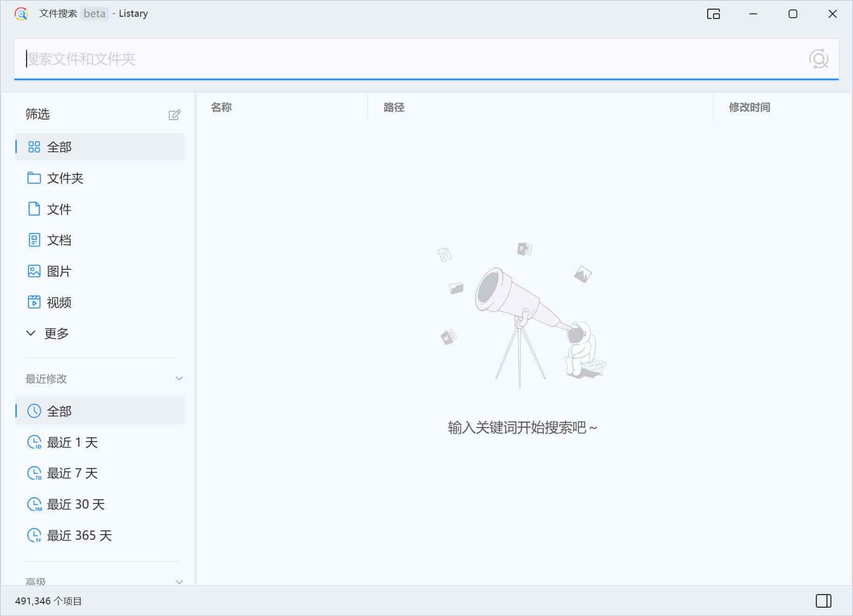Expand the 更多 (More) filter section
The height and width of the screenshot is (616, 853).
[56, 333]
